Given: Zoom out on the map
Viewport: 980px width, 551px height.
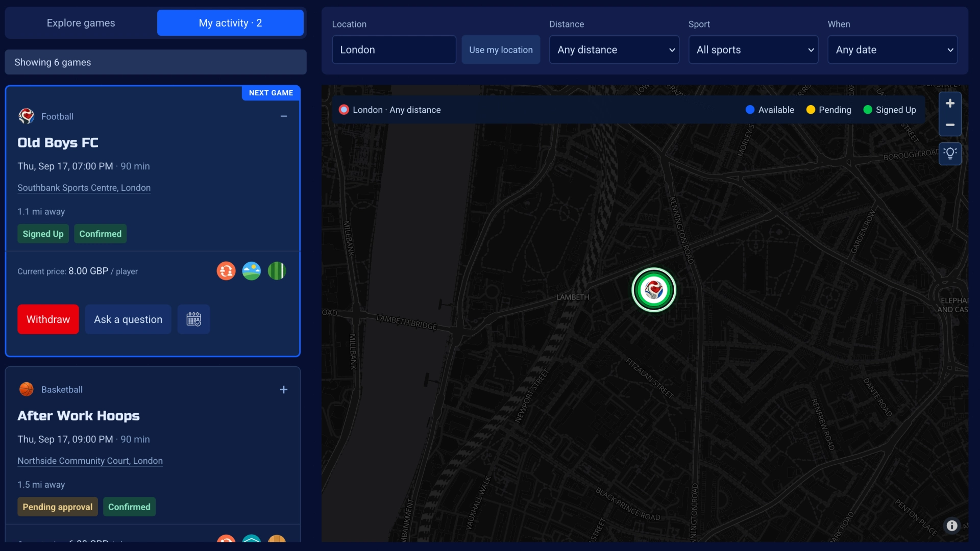Looking at the screenshot, I should point(950,125).
